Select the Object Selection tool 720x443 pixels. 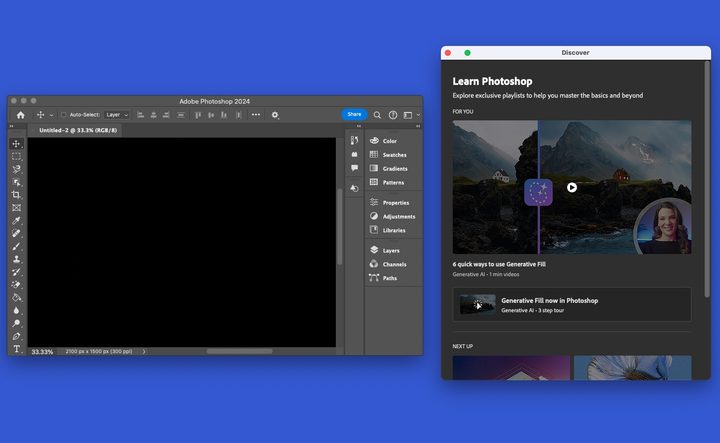click(16, 182)
